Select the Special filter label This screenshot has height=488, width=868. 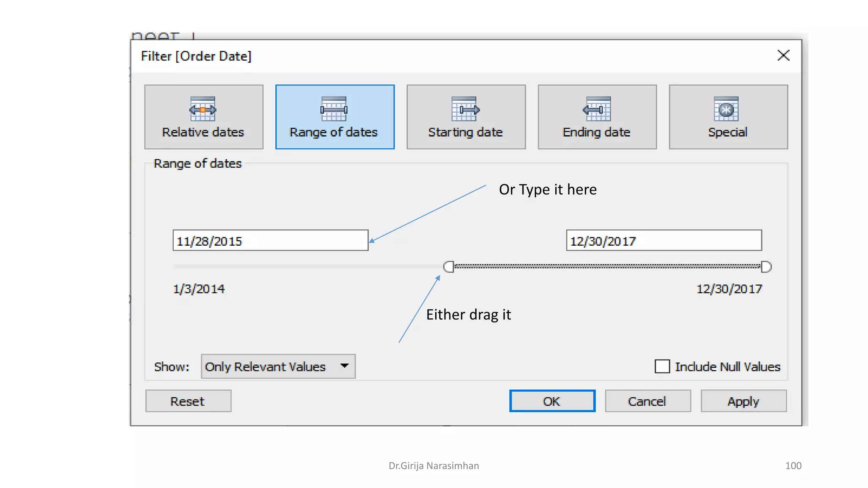pos(728,132)
